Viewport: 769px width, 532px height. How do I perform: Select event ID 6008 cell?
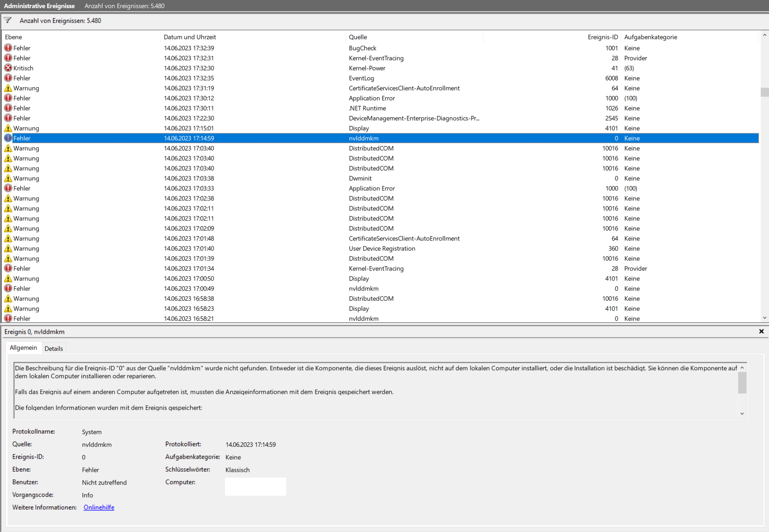tap(612, 78)
